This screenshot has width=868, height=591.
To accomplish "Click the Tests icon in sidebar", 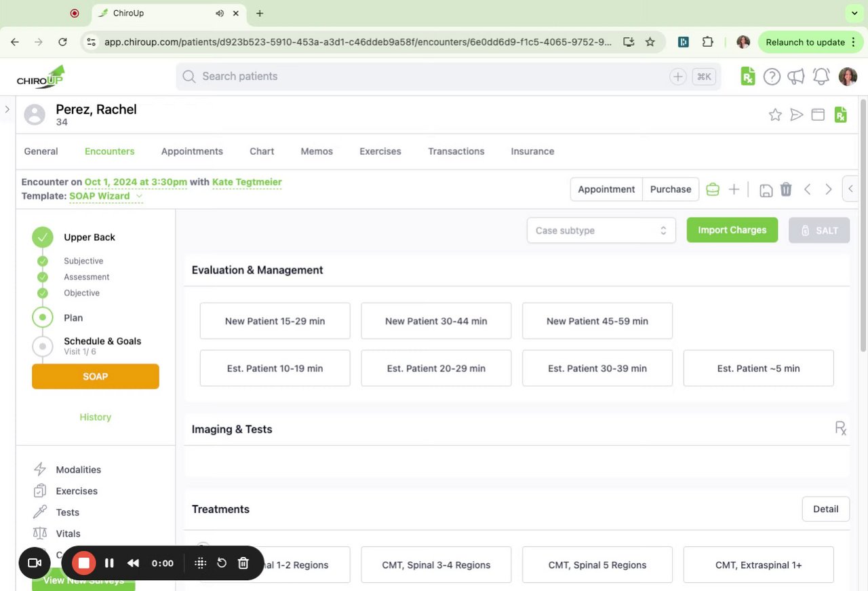I will (40, 512).
